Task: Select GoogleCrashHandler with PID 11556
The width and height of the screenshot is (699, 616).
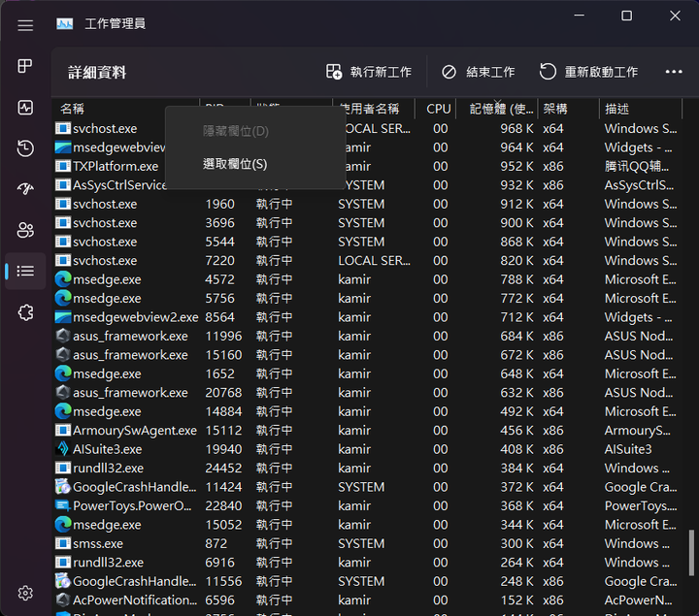Action: (366, 581)
